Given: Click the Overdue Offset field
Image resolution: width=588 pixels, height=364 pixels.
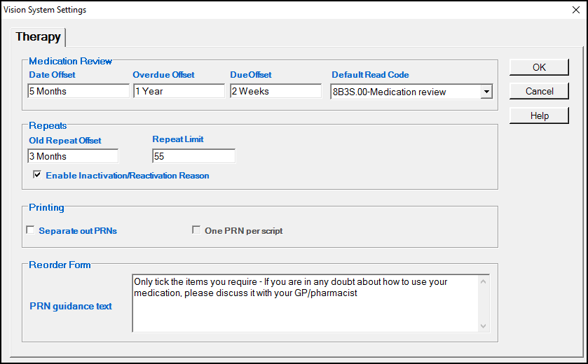Looking at the screenshot, I should pyautogui.click(x=179, y=91).
